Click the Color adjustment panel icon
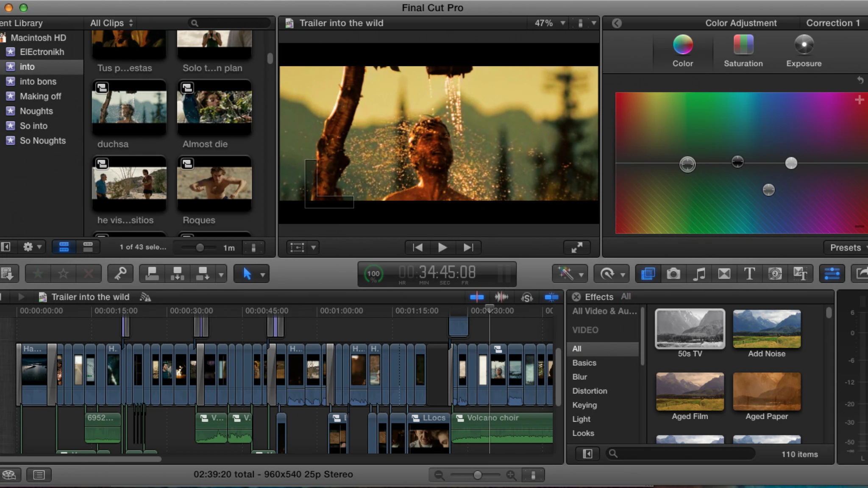 (x=832, y=274)
